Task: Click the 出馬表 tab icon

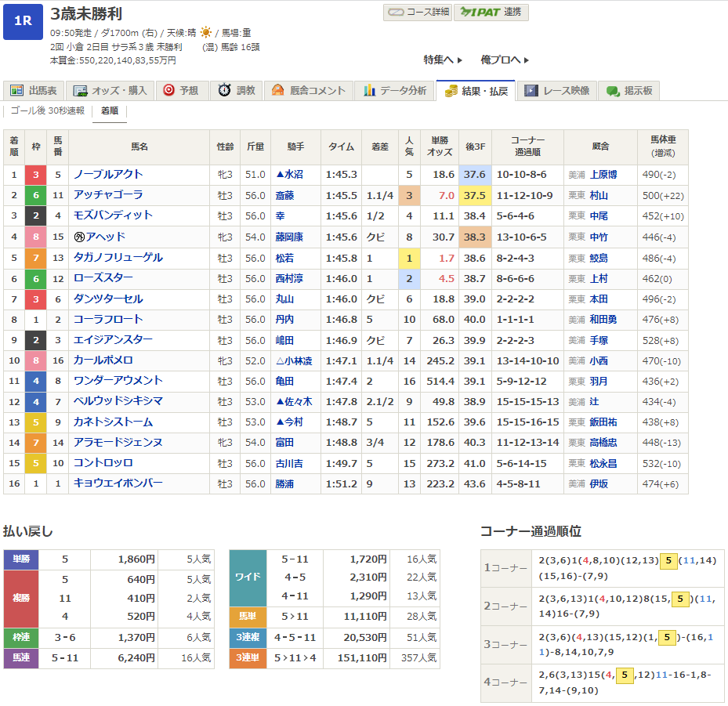Action: coord(16,91)
